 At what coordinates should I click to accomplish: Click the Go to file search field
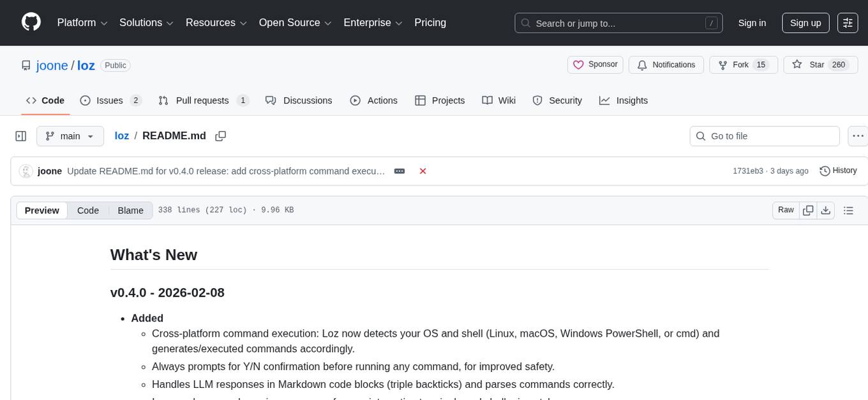point(765,136)
